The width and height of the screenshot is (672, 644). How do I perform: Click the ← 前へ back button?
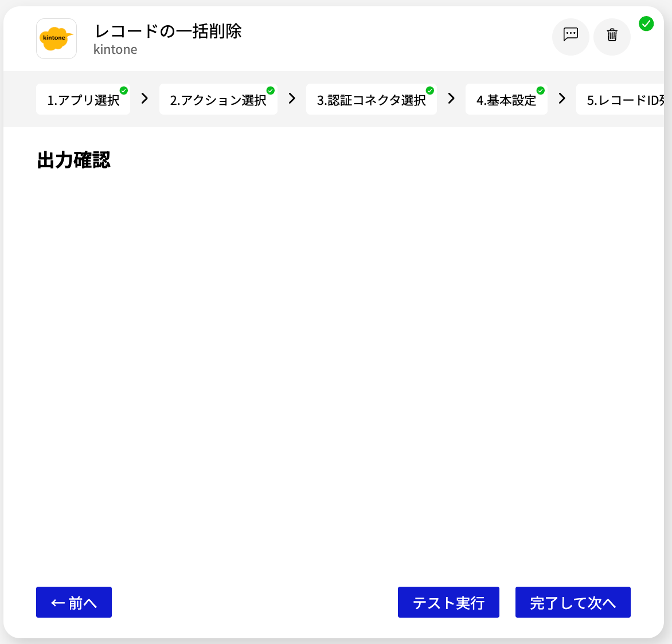pos(74,602)
